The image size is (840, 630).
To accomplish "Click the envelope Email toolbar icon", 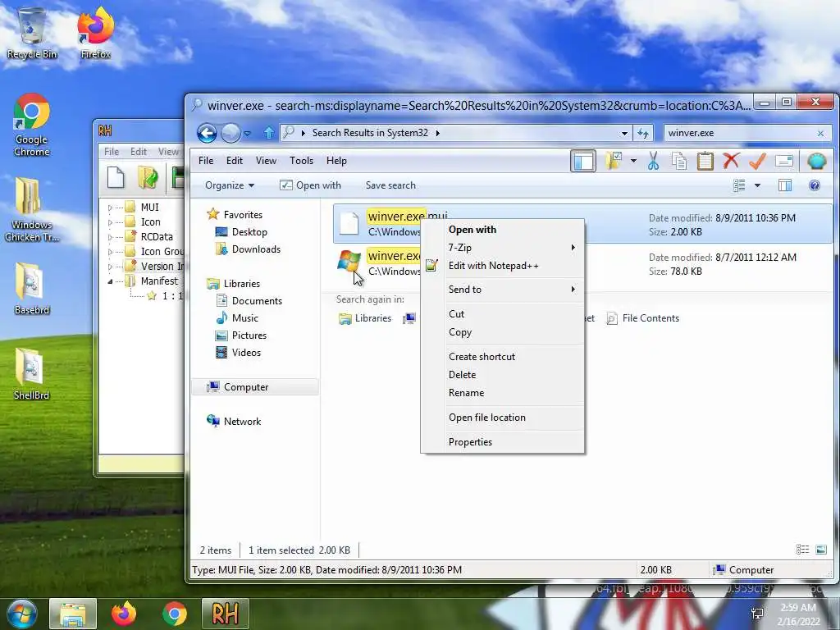I will 783,161.
